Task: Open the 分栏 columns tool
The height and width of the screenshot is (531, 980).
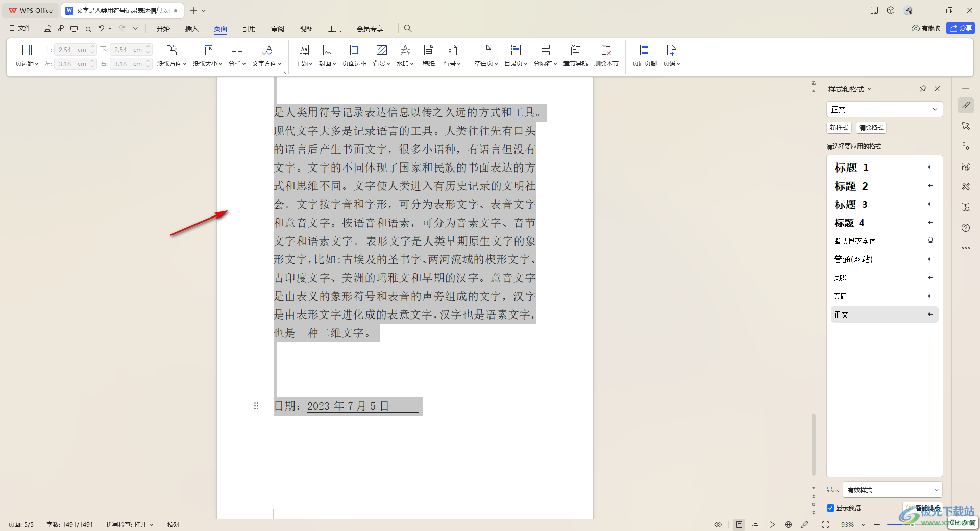Action: (237, 56)
